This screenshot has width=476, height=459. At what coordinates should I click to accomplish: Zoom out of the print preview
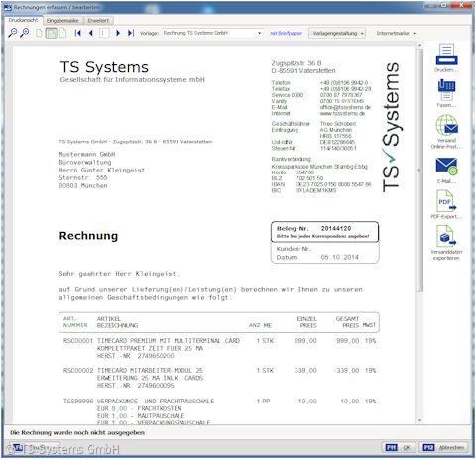(12, 33)
